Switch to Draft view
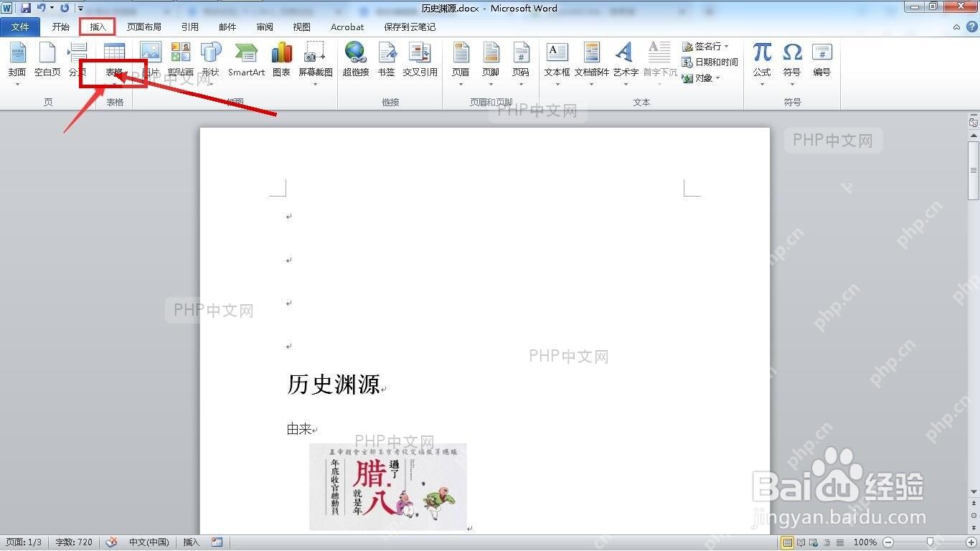The height and width of the screenshot is (551, 980). tap(840, 542)
